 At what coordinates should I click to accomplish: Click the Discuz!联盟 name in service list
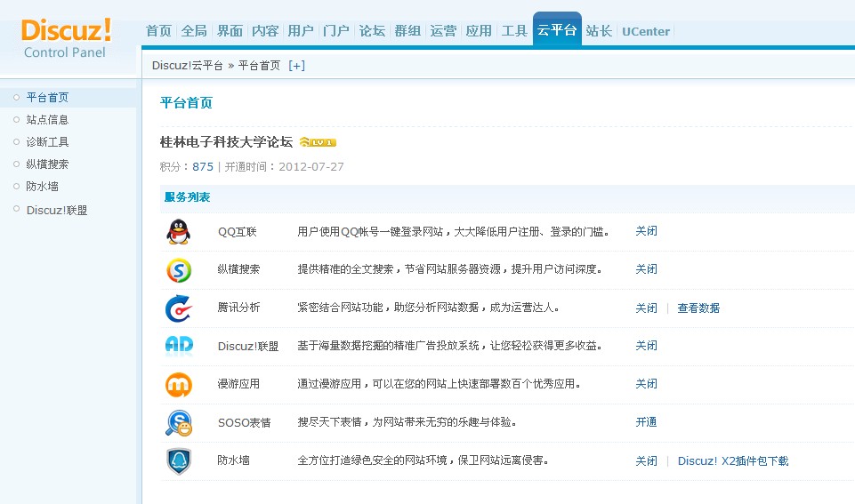pos(248,347)
